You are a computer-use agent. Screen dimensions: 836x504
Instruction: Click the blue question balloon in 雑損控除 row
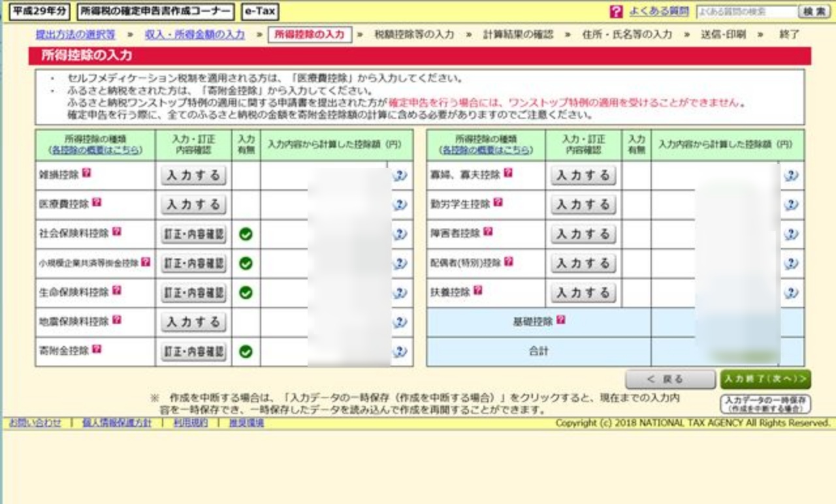[400, 175]
